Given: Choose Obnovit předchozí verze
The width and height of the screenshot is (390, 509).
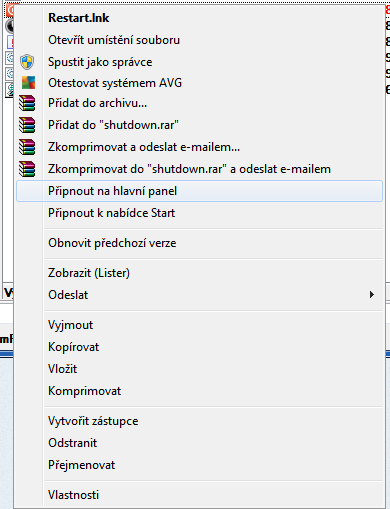Looking at the screenshot, I should pyautogui.click(x=200, y=243).
